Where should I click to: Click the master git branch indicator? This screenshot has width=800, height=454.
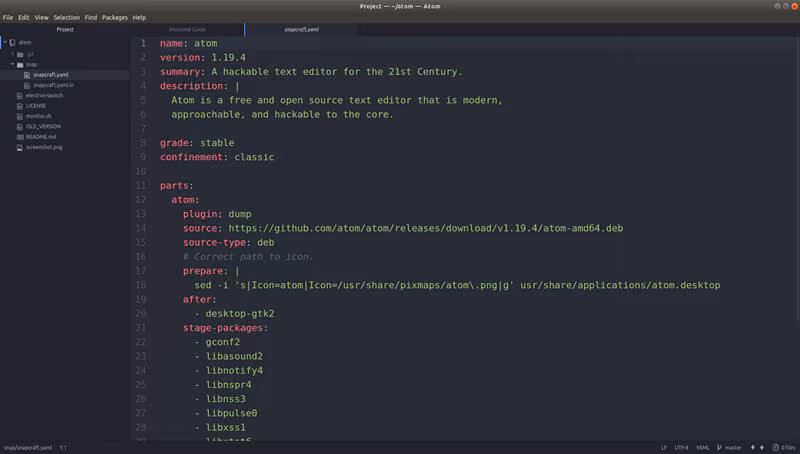pos(730,448)
